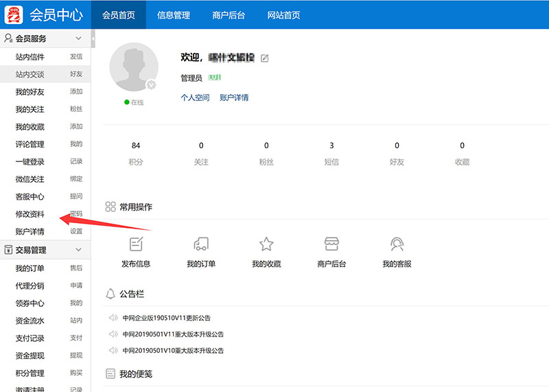Open announcement 中网企业版190510V11更新公告
The width and height of the screenshot is (549, 392).
coord(167,318)
